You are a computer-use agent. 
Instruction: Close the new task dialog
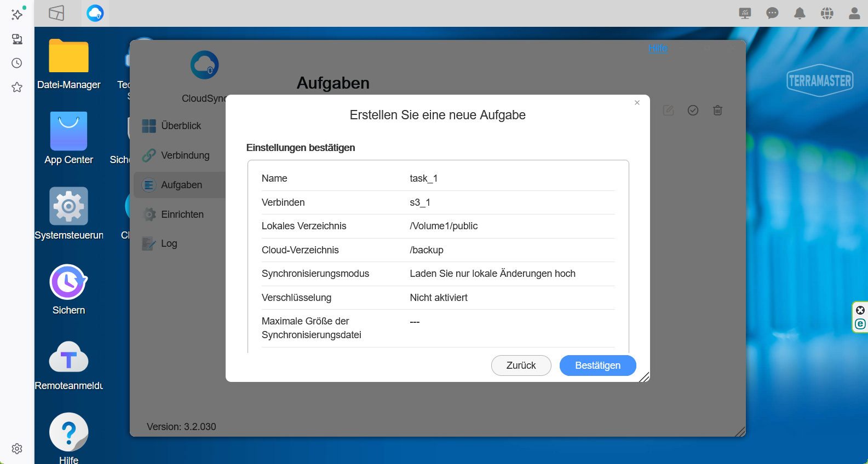(x=637, y=102)
